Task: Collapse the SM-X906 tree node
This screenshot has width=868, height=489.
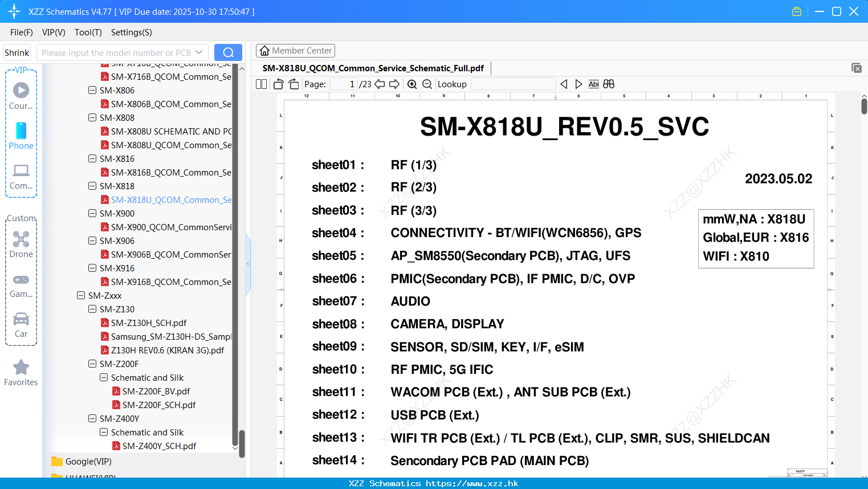Action: click(x=92, y=241)
